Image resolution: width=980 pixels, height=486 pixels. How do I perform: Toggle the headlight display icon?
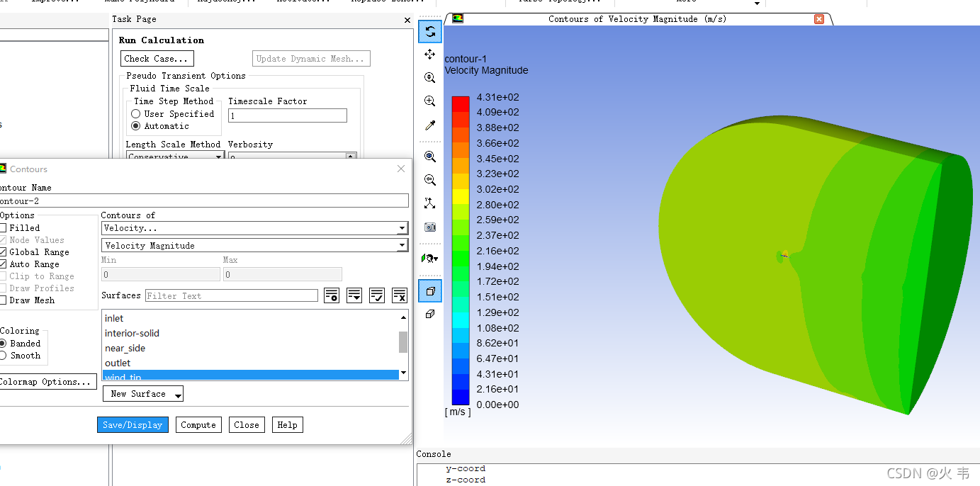coord(429,259)
